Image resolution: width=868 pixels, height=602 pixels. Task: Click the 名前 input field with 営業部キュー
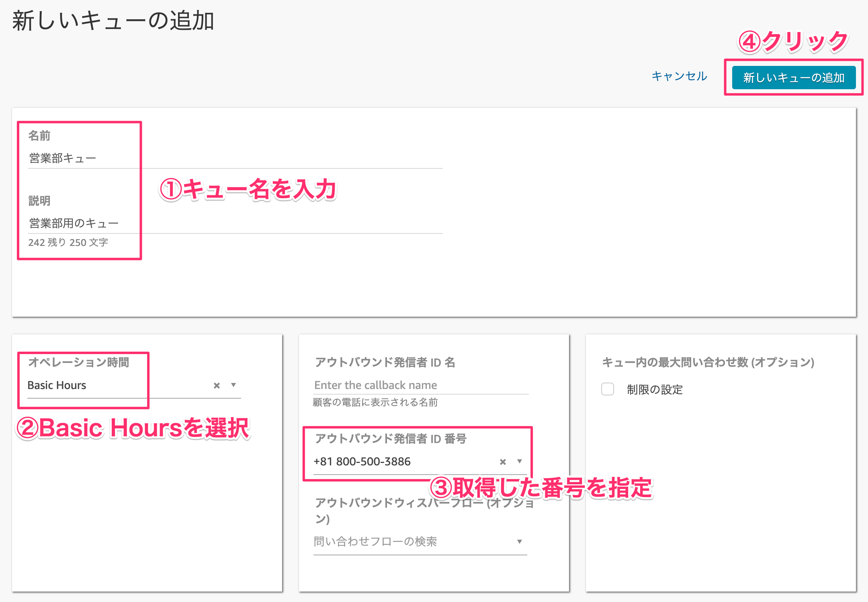click(235, 158)
